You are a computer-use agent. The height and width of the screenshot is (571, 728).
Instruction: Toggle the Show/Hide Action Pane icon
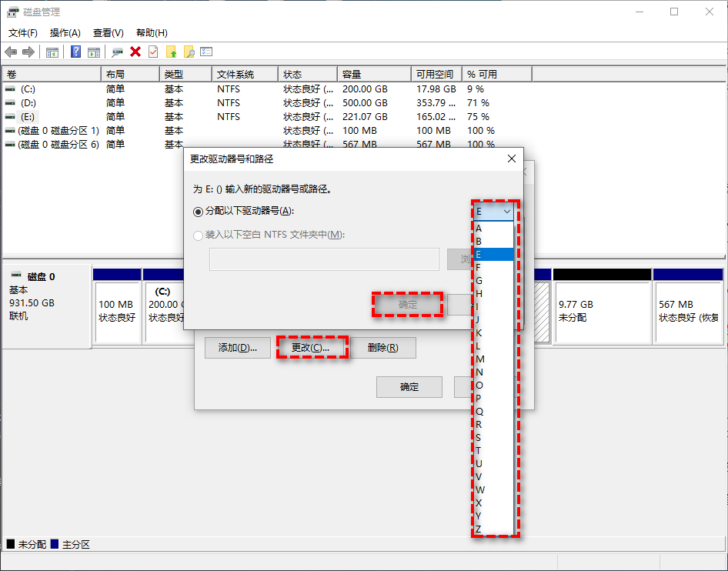[x=94, y=52]
